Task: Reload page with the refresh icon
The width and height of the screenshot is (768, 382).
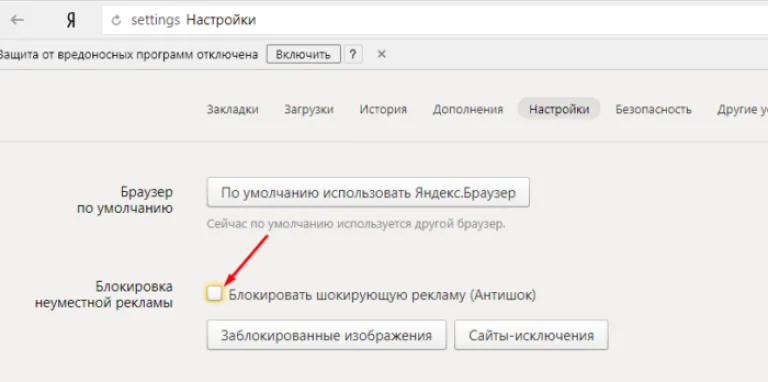Action: [116, 21]
